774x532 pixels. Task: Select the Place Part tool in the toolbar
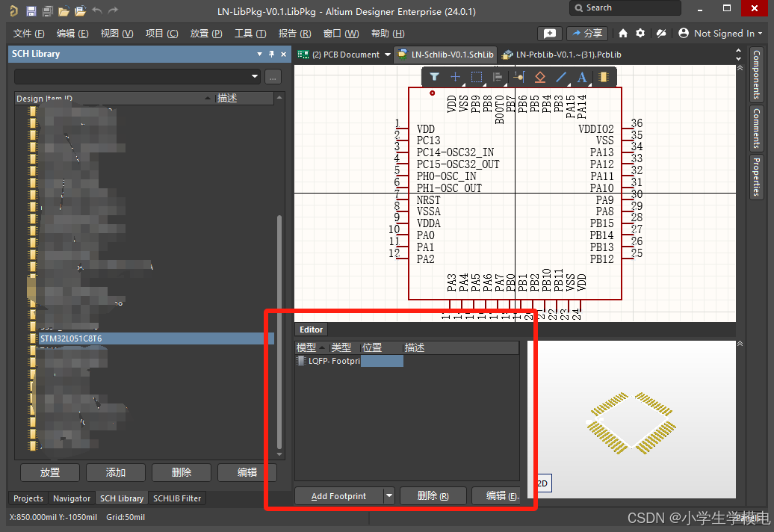pyautogui.click(x=602, y=76)
